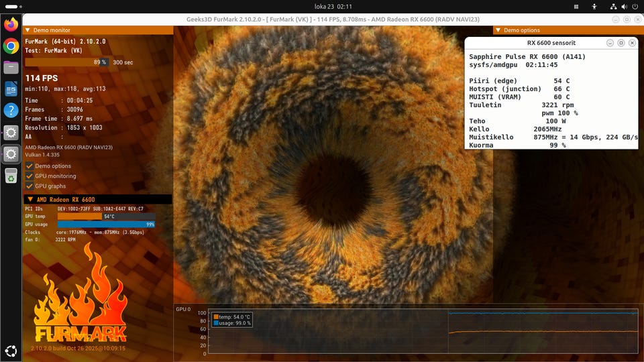Click the 114 FPS readout
Image resolution: width=644 pixels, height=362 pixels.
42,78
